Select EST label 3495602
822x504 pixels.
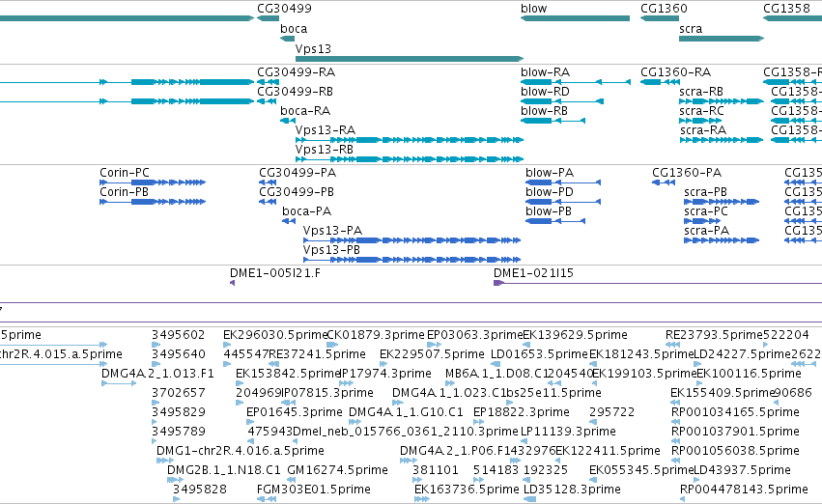pyautogui.click(x=179, y=335)
